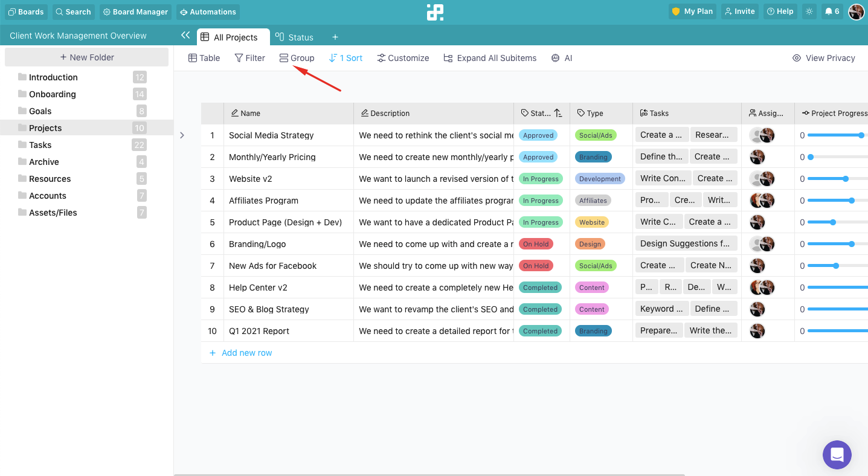This screenshot has width=868, height=476.
Task: Click the Keyword task chip in SEO row
Action: click(661, 309)
